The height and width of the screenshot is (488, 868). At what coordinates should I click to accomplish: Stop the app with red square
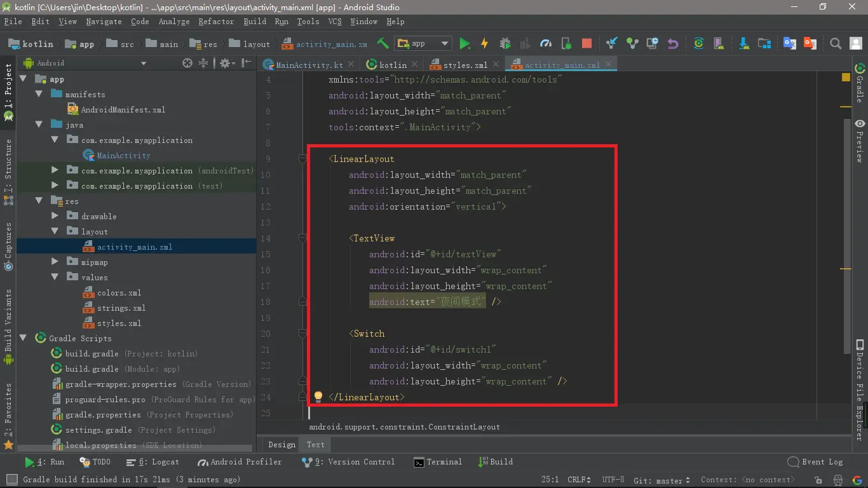tap(587, 43)
